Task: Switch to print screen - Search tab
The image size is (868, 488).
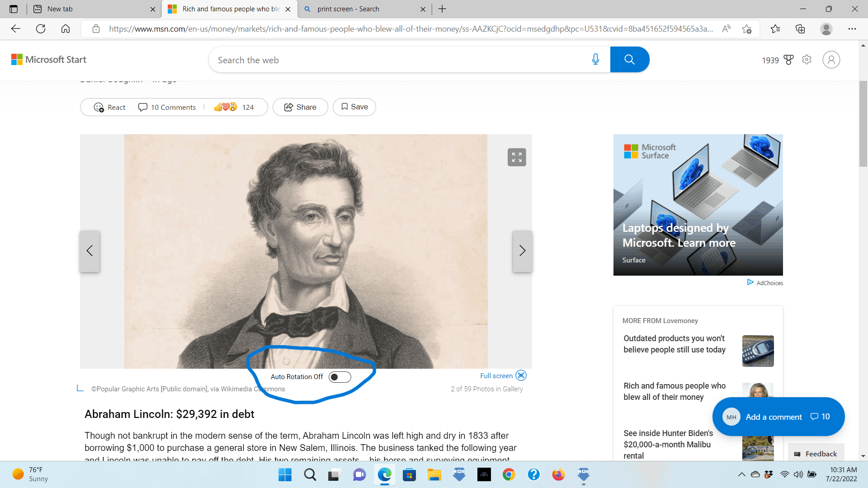Action: [x=348, y=9]
